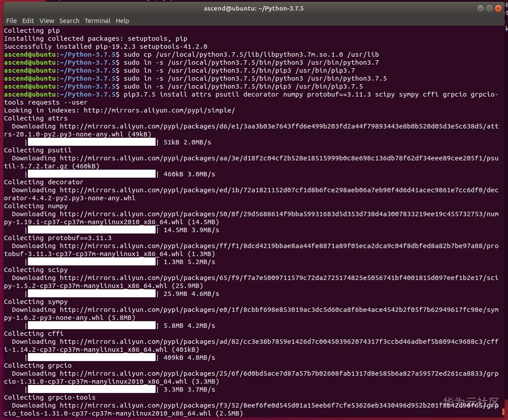Click 'Collecting numpy' line
Viewport: 508px width, 420px height.
(35, 206)
